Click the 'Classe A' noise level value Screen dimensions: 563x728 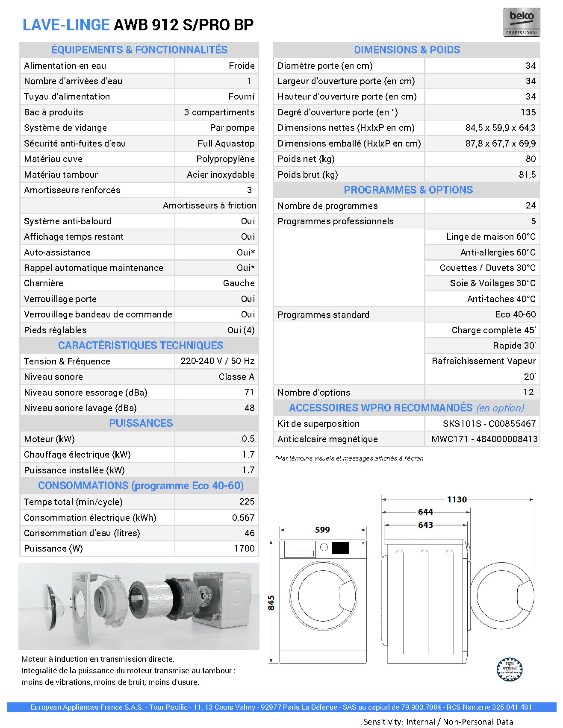pyautogui.click(x=237, y=377)
